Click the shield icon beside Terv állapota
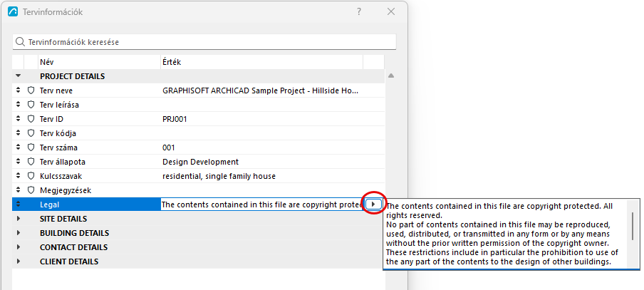The image size is (644, 290). [31, 162]
